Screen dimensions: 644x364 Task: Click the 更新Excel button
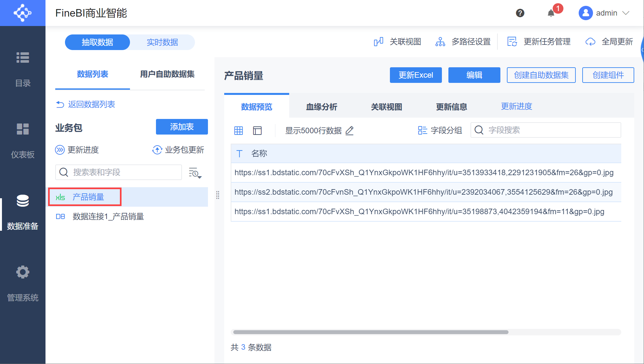click(416, 75)
